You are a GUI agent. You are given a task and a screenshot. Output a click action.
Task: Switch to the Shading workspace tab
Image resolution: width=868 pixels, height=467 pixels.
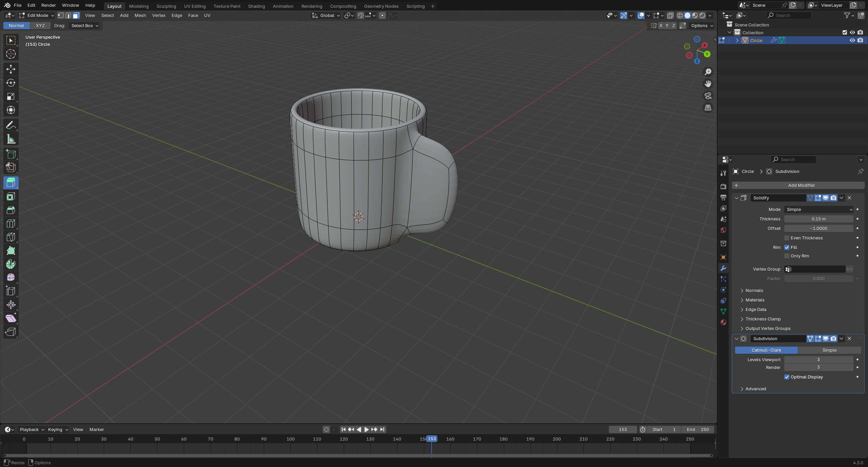(x=256, y=6)
